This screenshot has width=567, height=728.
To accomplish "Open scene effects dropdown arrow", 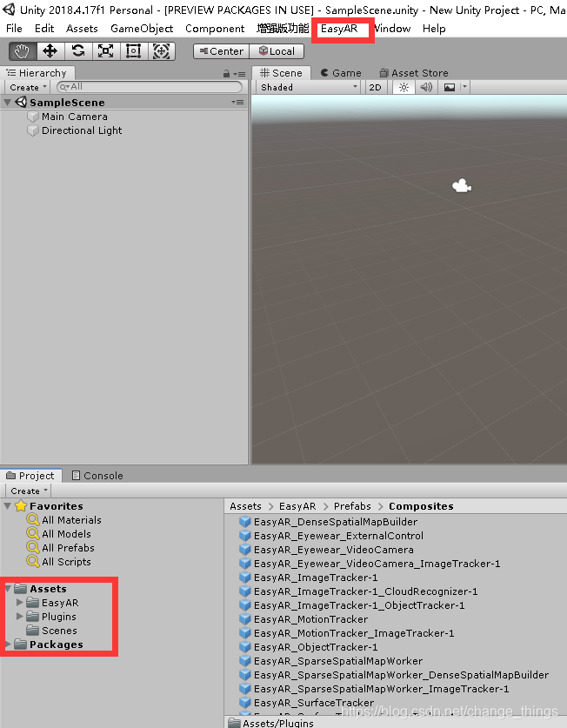I will [x=464, y=87].
